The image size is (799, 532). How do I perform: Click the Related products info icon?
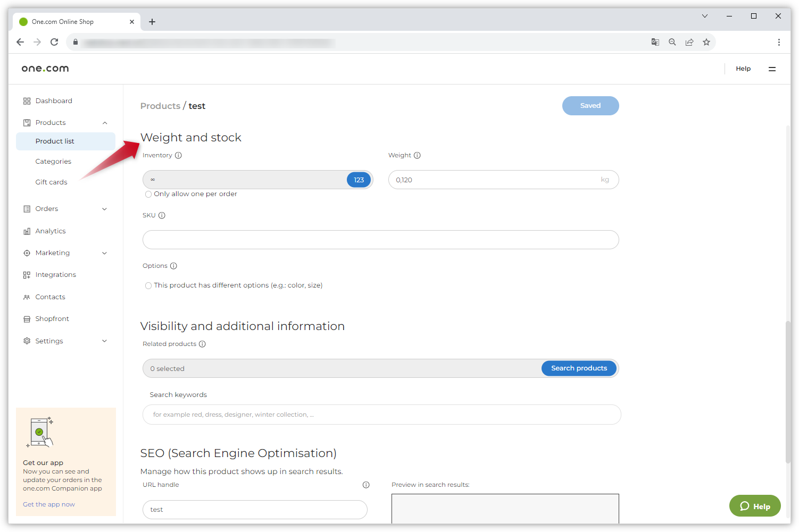[x=202, y=344]
